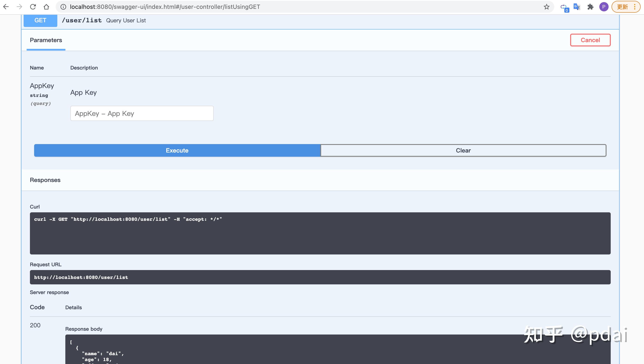Open the sync extension icon with badge 0
The image size is (644, 364).
[x=565, y=8]
